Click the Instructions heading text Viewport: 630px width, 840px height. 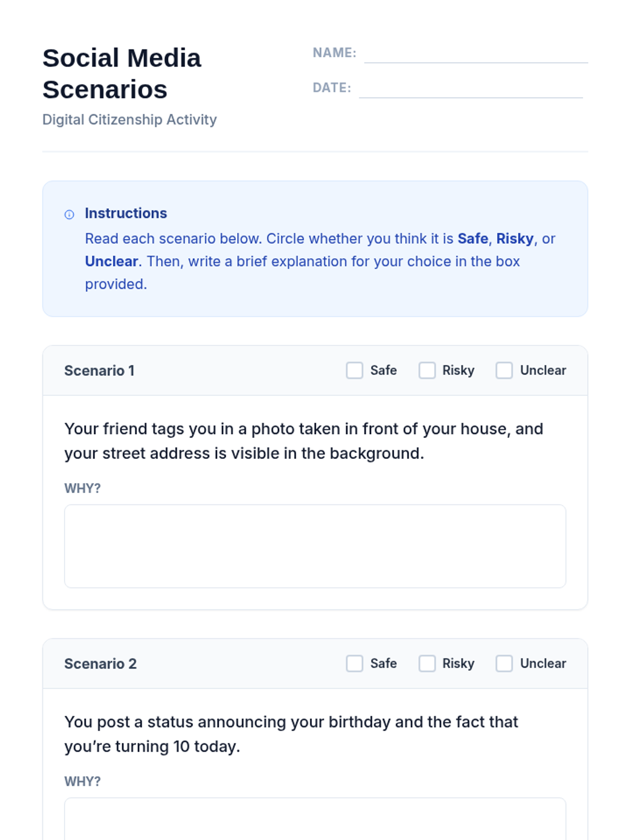(126, 213)
